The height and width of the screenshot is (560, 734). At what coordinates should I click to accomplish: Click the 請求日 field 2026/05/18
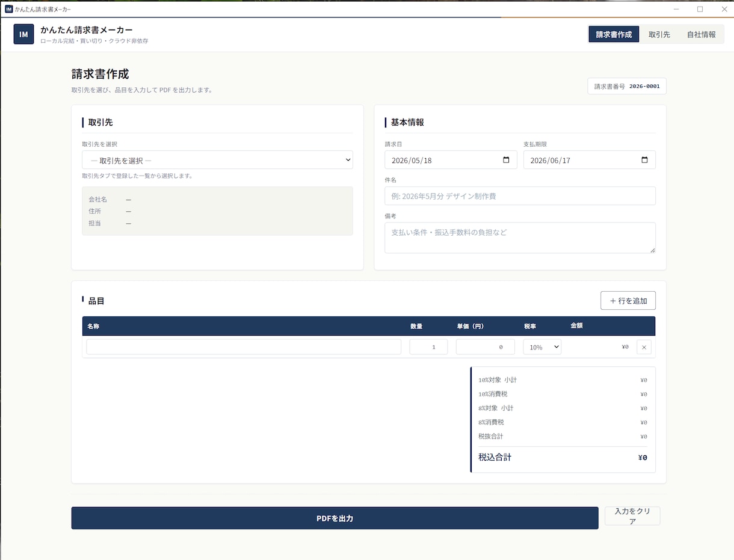(451, 160)
